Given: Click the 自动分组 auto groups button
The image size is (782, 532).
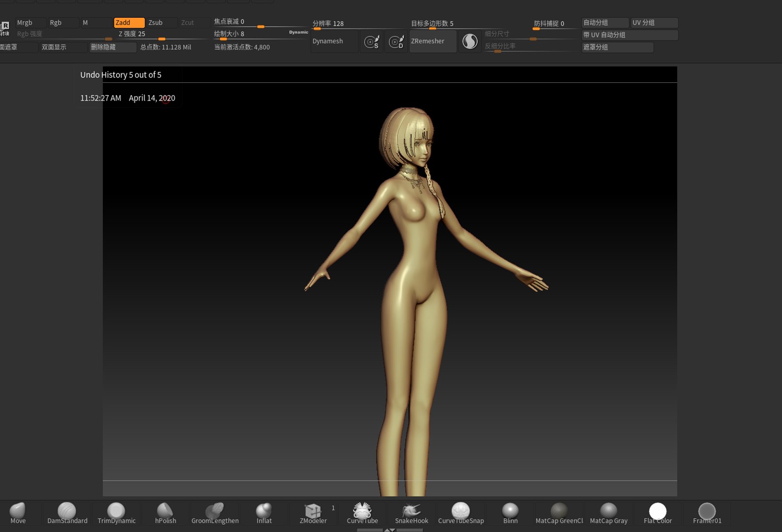Looking at the screenshot, I should click(x=605, y=23).
